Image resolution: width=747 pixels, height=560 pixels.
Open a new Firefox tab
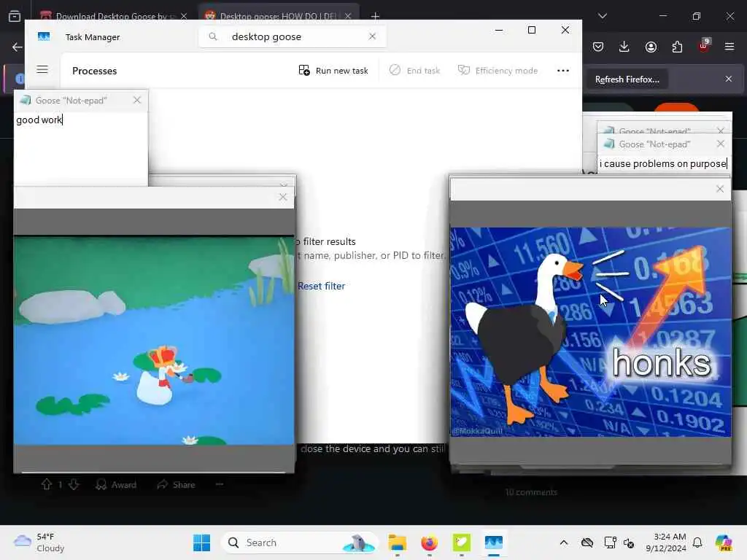[x=376, y=16]
